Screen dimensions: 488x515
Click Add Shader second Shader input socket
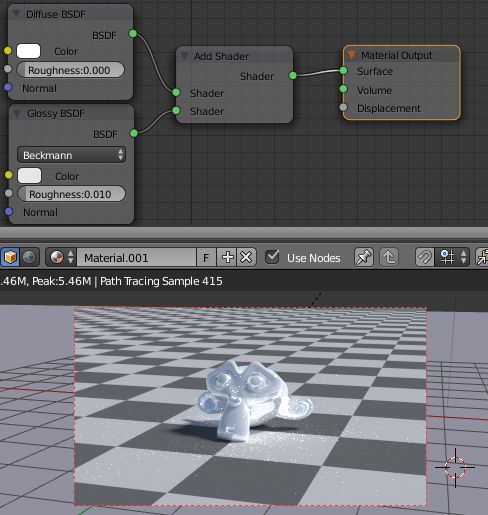[x=176, y=110]
